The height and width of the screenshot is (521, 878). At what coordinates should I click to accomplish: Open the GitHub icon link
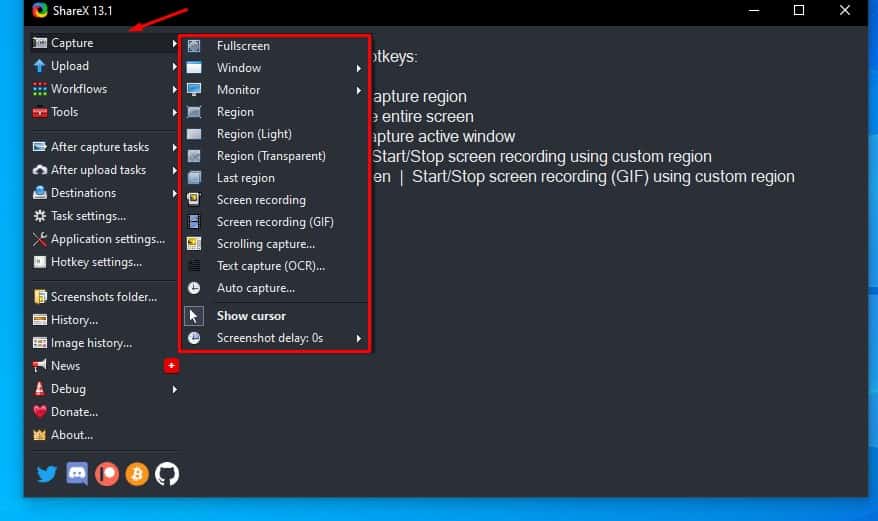pyautogui.click(x=167, y=474)
